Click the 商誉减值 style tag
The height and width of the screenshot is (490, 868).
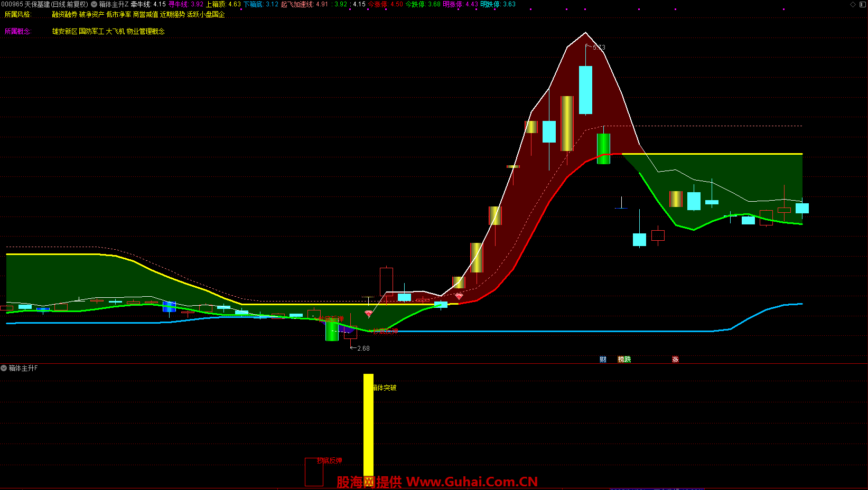(x=146, y=15)
